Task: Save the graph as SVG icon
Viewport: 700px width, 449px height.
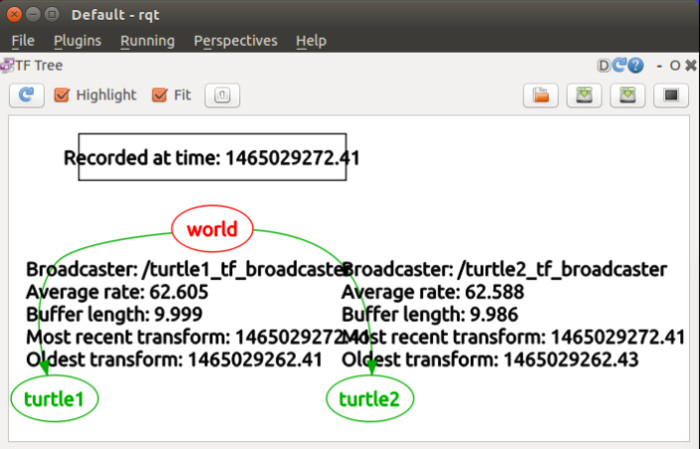Action: [x=627, y=95]
